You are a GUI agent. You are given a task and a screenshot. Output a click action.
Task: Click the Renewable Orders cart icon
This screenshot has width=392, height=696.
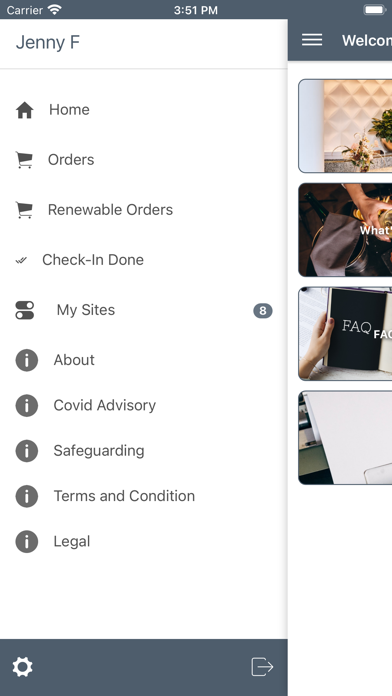(x=24, y=210)
